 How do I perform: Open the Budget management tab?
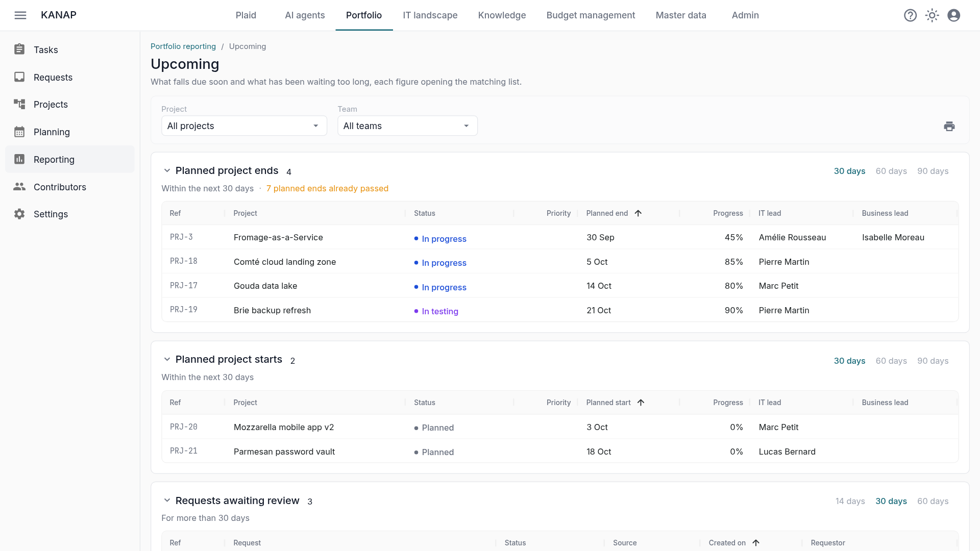pyautogui.click(x=591, y=15)
